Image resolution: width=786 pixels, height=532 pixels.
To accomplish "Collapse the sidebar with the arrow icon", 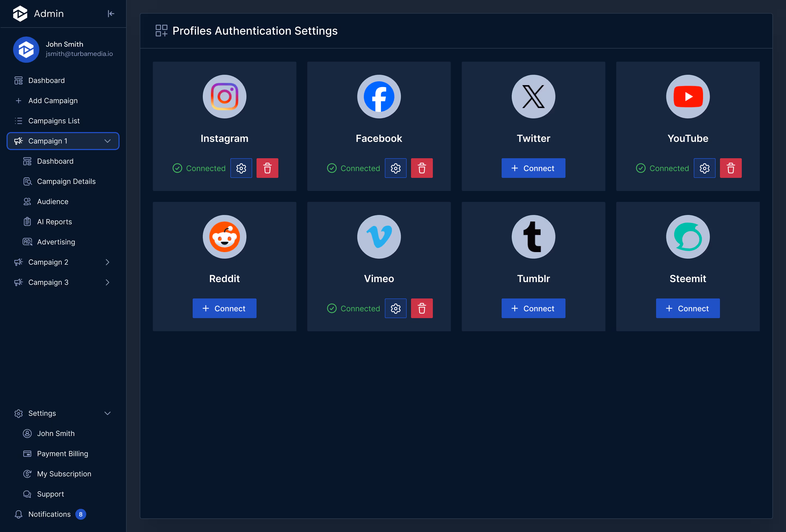I will pyautogui.click(x=111, y=14).
